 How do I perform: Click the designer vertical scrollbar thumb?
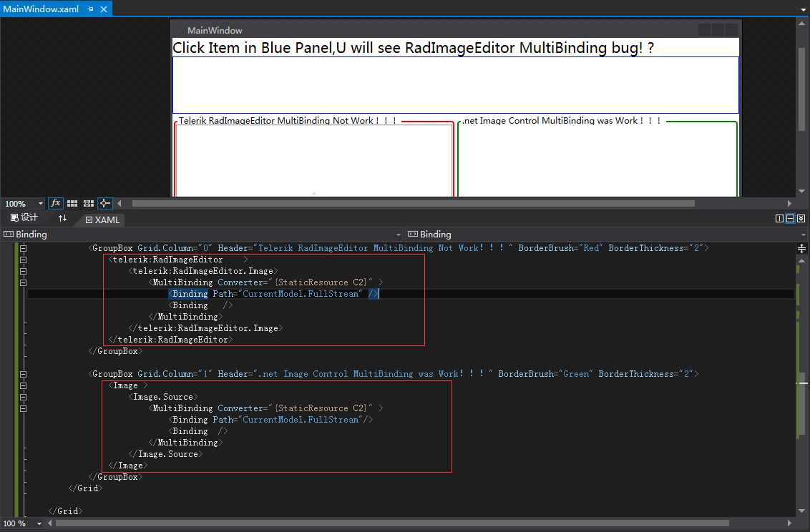pyautogui.click(x=801, y=89)
